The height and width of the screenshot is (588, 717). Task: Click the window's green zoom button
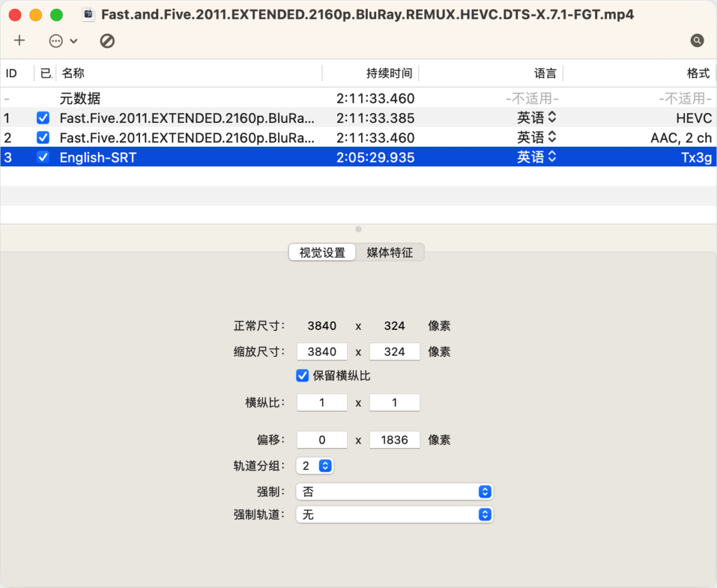click(x=57, y=15)
